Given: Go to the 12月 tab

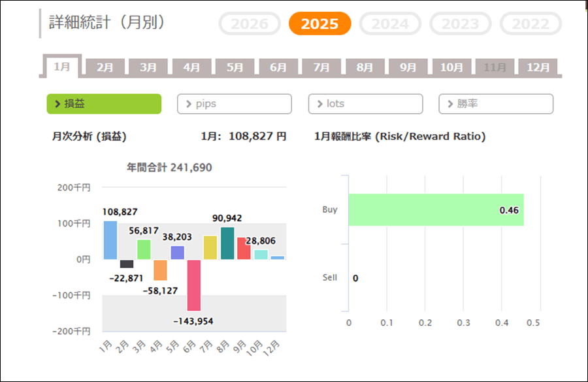Looking at the screenshot, I should (538, 67).
